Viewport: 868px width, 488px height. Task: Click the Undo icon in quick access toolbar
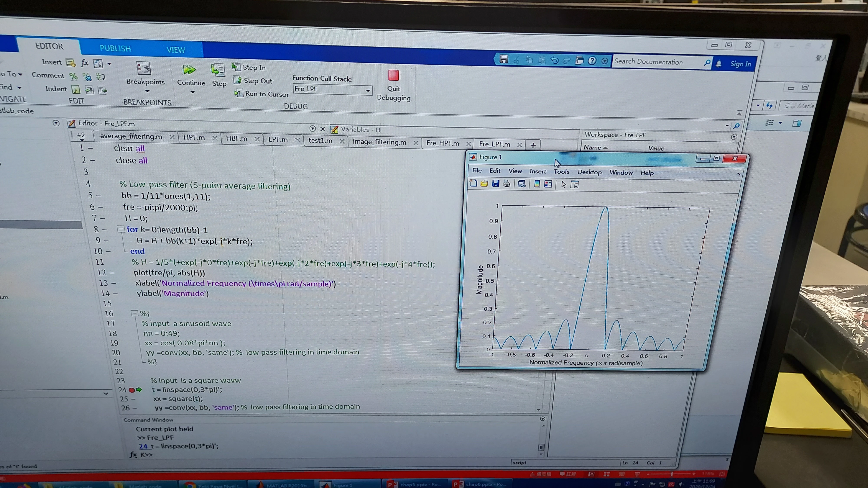tap(554, 60)
